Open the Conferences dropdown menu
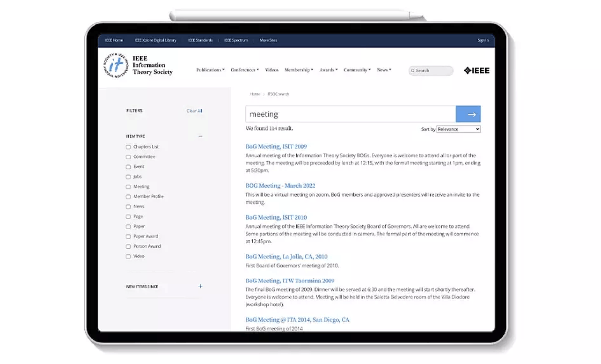Screen dimensions: 601x364 (x=244, y=70)
